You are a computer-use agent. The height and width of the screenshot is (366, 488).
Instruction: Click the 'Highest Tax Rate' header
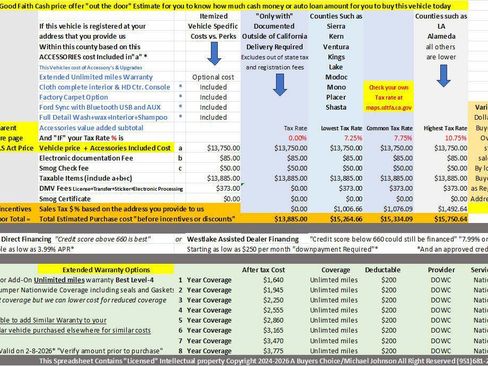point(445,128)
